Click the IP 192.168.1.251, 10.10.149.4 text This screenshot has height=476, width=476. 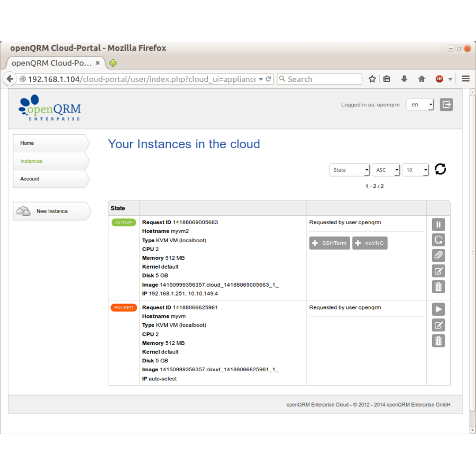pyautogui.click(x=180, y=294)
